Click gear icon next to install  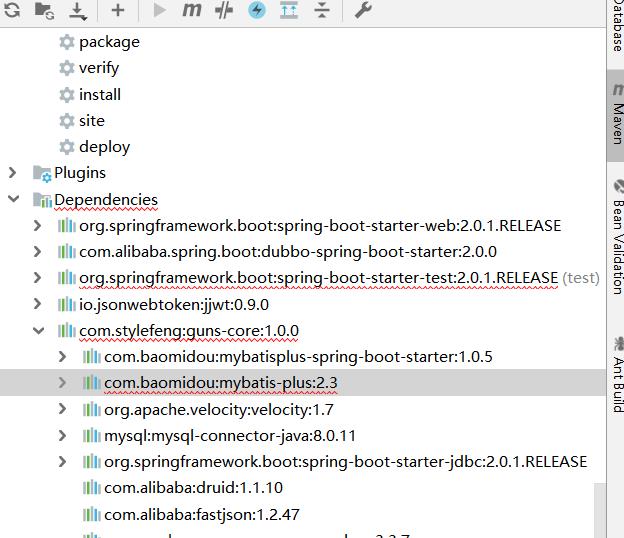coord(66,95)
